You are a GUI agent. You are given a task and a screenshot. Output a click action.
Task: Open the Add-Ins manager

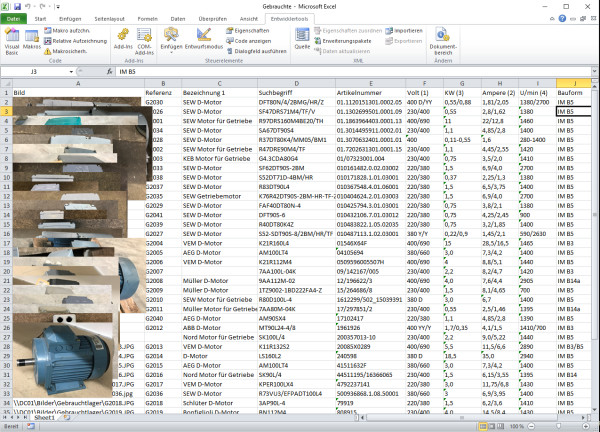[x=123, y=39]
